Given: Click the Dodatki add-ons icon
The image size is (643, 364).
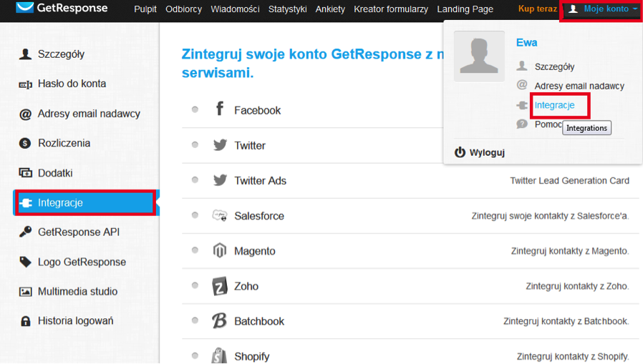Looking at the screenshot, I should point(26,173).
